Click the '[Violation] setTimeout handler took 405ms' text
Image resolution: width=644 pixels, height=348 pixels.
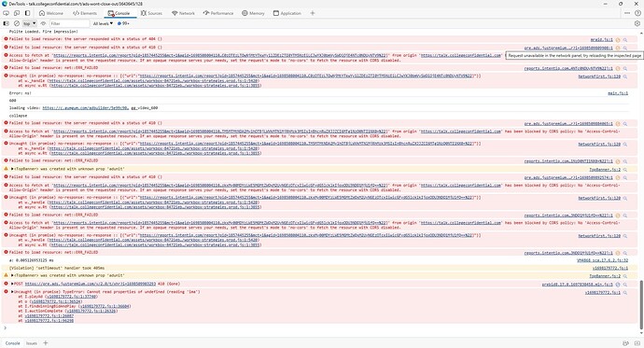click(x=57, y=268)
